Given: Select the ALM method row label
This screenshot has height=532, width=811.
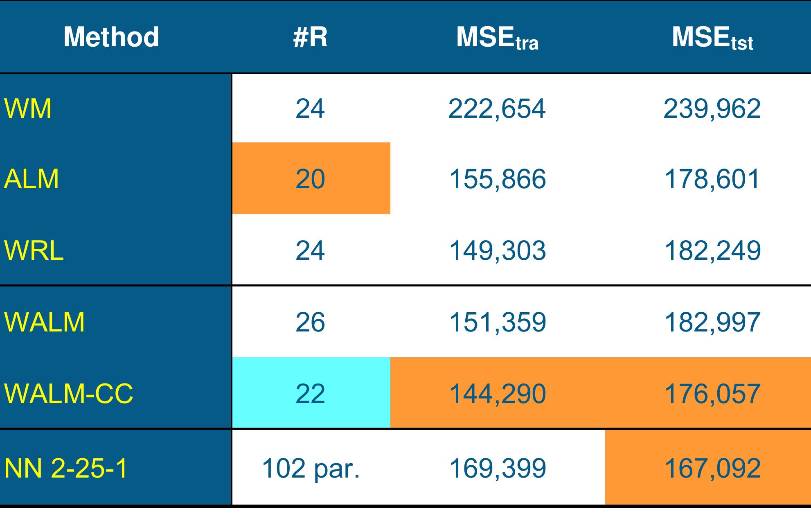Looking at the screenshot, I should (x=31, y=179).
